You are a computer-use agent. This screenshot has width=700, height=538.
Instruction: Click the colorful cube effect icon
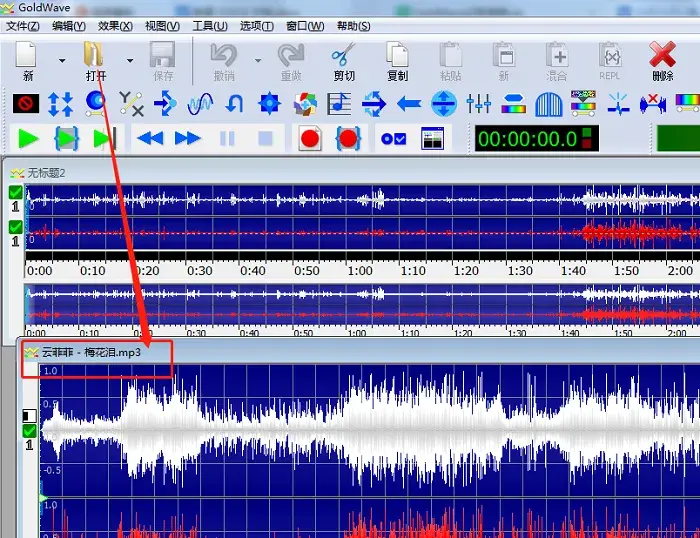tap(305, 104)
